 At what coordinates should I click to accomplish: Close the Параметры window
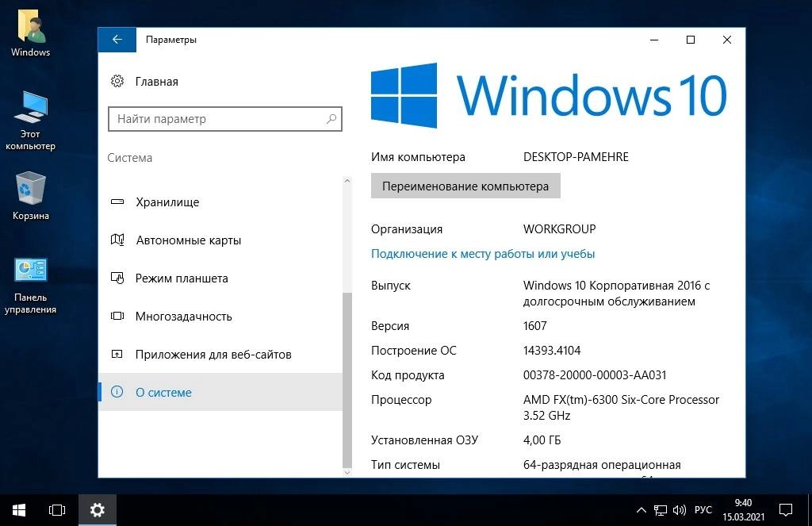pos(726,40)
